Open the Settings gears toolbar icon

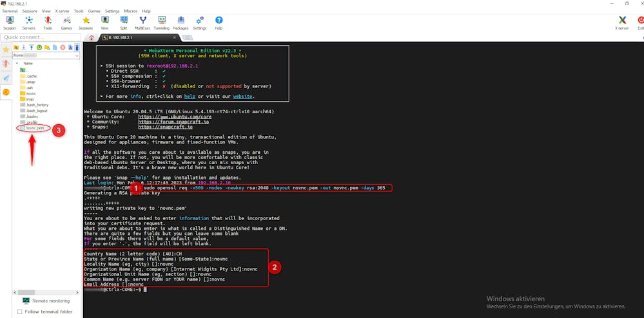tap(200, 23)
